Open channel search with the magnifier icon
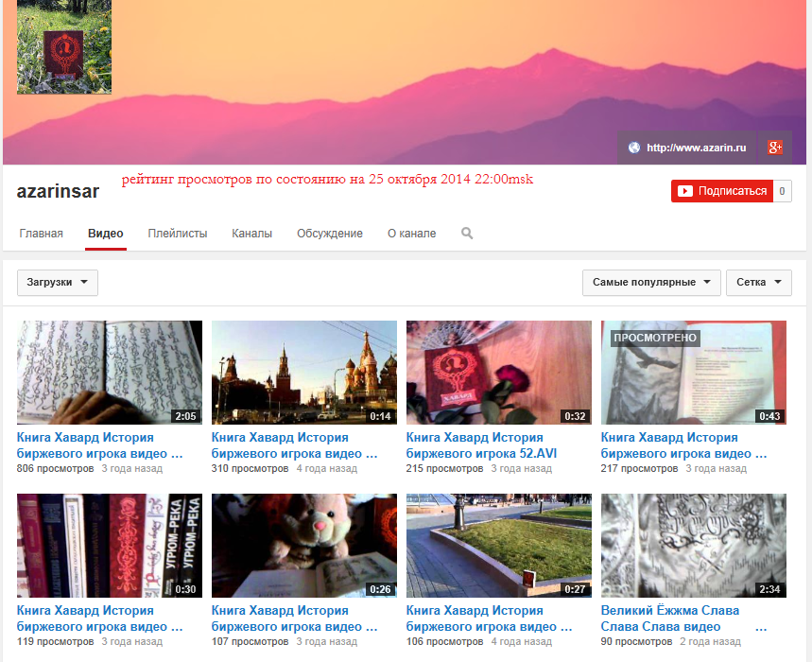Screen dimensions: 812x662 pyautogui.click(x=467, y=233)
